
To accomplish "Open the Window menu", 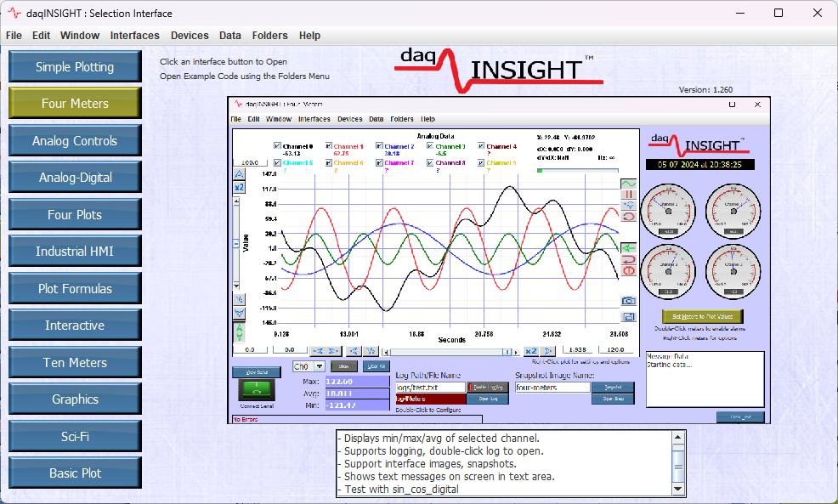I will (x=80, y=36).
